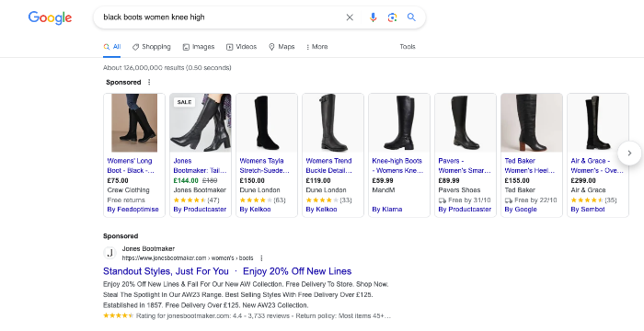The height and width of the screenshot is (331, 644).
Task: Open Jones Bootmaker: Tail... product link
Action: point(200,165)
